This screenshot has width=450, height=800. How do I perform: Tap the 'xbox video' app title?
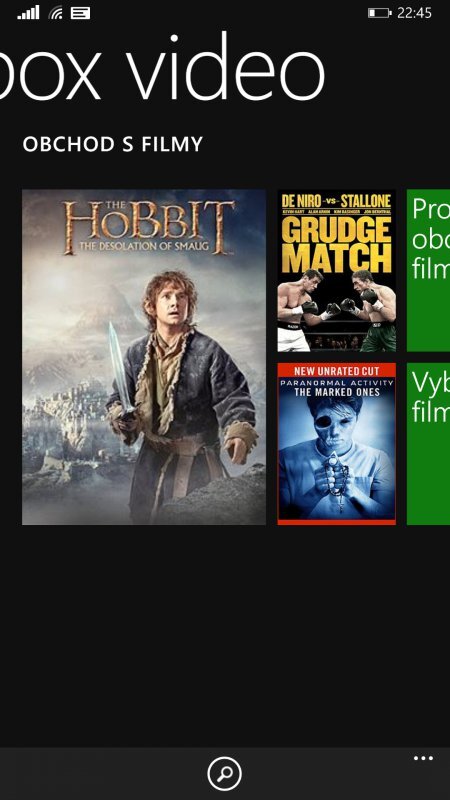(161, 69)
